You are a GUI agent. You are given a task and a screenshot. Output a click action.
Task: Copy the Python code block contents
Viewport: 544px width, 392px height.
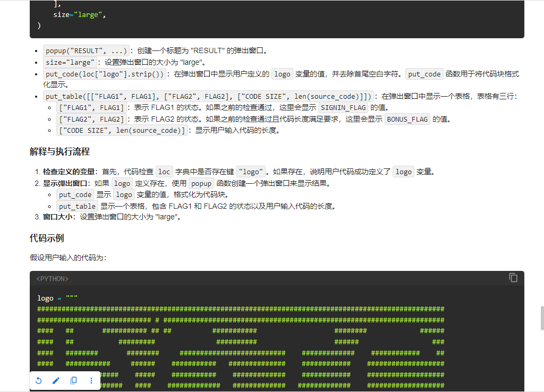click(513, 278)
